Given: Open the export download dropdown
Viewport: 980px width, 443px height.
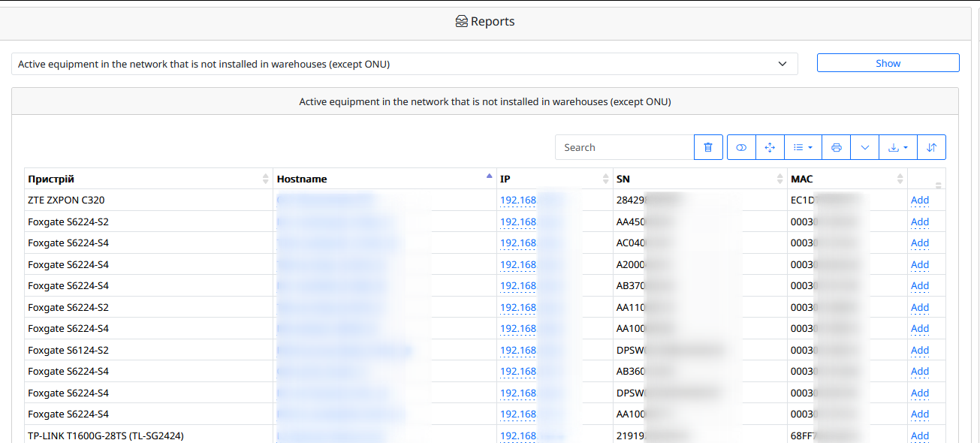Looking at the screenshot, I should 898,147.
